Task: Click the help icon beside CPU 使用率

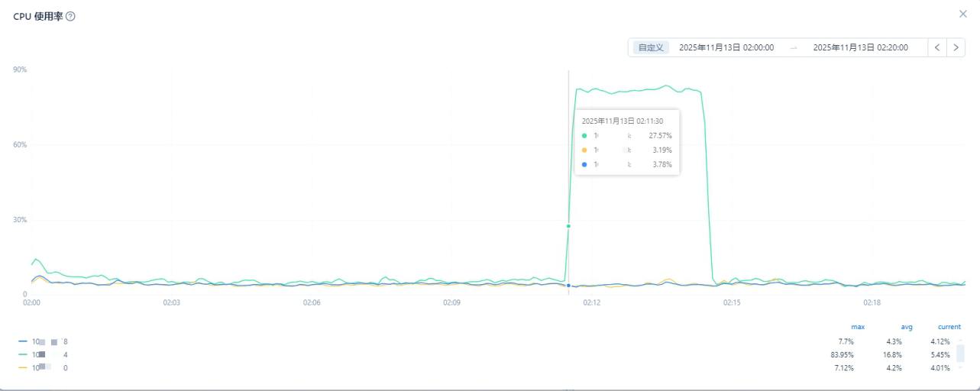Action: 70,17
